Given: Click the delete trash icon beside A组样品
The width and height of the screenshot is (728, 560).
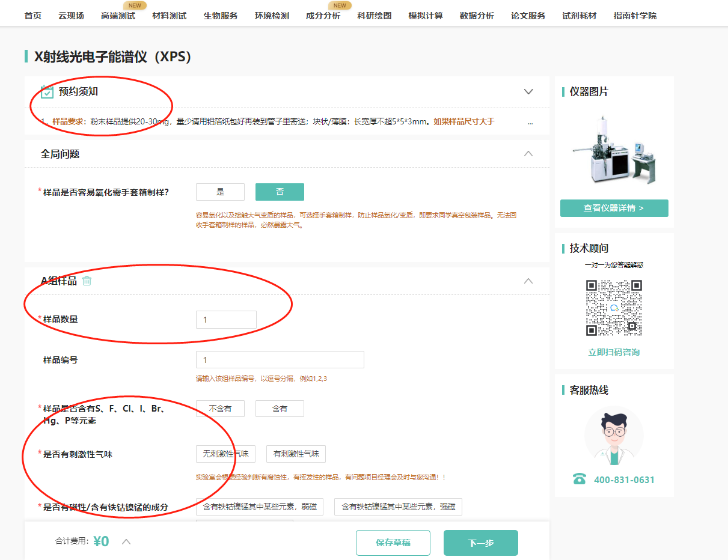Looking at the screenshot, I should (x=87, y=280).
